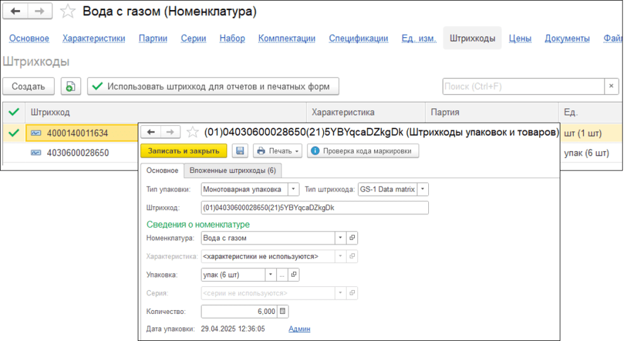Screen dimensions: 644x341
Task: Open the Номенклатура item via its open icon
Action: (x=352, y=238)
